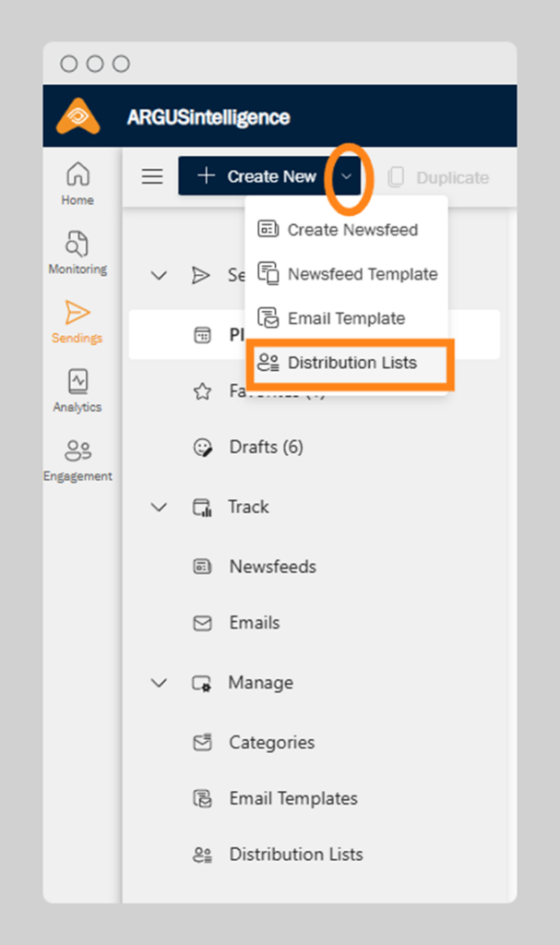Screen dimensions: 560x945
Task: Toggle the hamburger menu icon
Action: click(x=152, y=176)
